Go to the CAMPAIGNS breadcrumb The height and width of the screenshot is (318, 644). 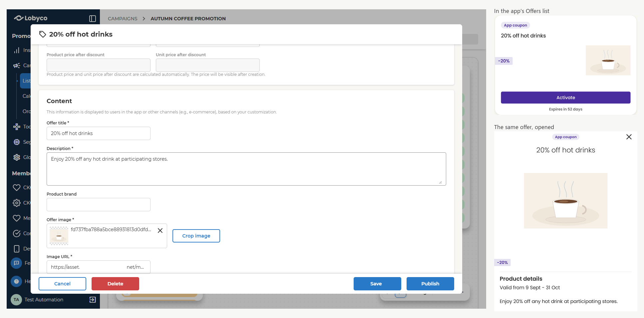(x=123, y=19)
